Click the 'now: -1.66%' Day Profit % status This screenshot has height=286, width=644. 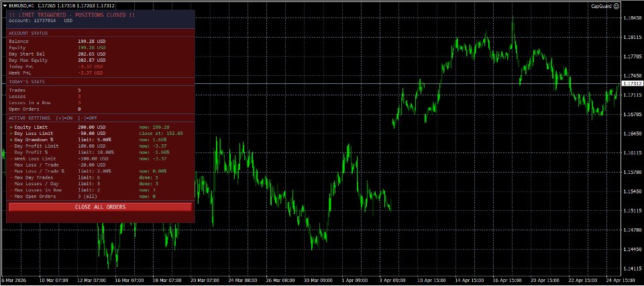pyautogui.click(x=154, y=152)
